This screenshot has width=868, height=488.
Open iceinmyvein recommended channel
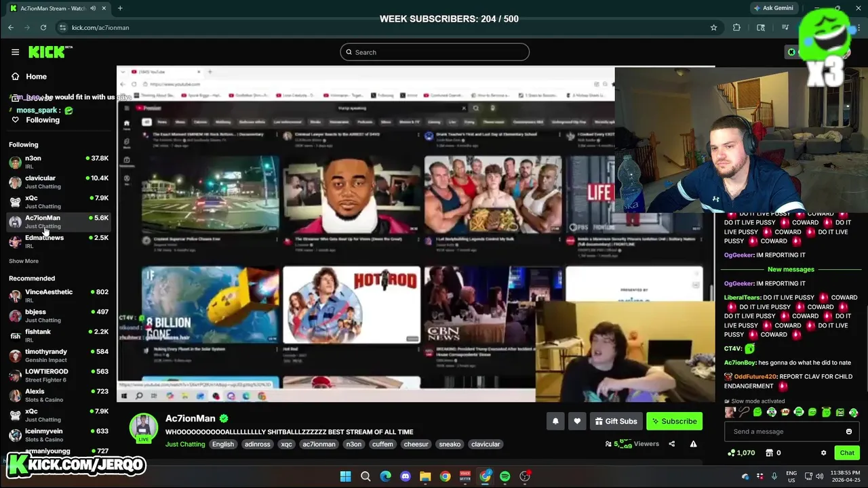(x=58, y=435)
